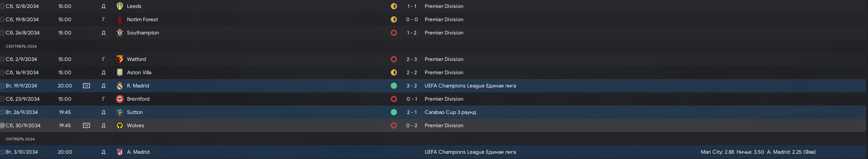
Task: Toggle the selection circle for 12/8/2034 match
Action: [x=2, y=6]
